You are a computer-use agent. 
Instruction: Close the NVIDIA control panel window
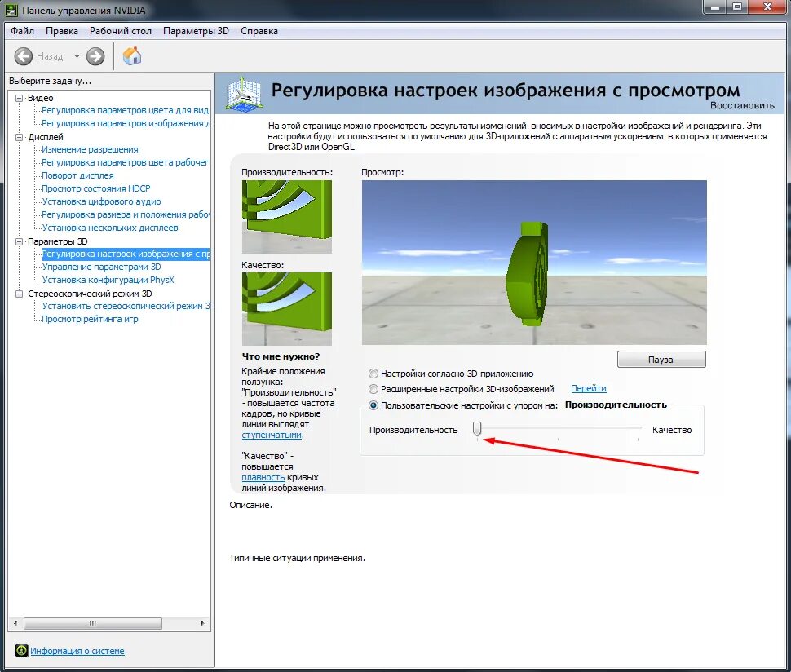coord(767,7)
